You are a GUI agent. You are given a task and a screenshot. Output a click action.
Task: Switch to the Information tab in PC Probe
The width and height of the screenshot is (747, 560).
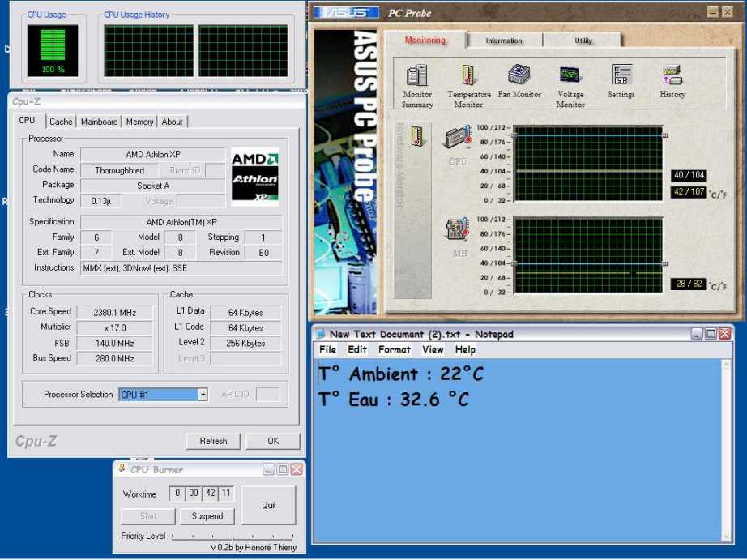click(504, 41)
